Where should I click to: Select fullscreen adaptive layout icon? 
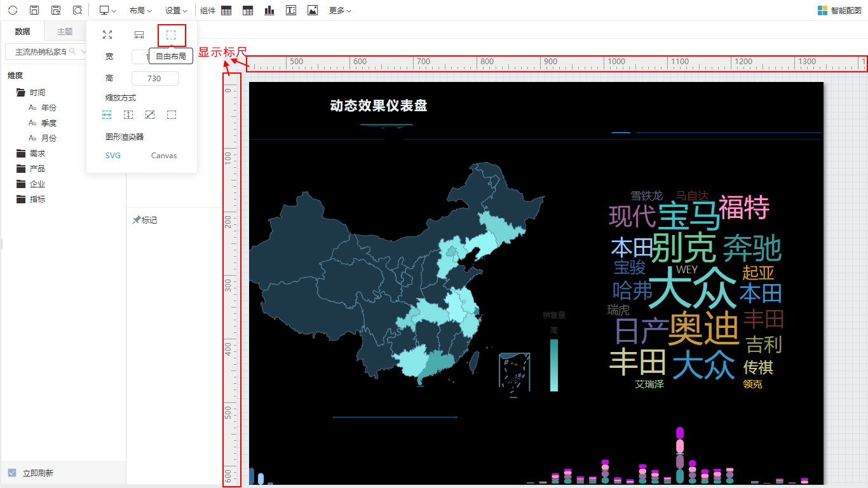(x=107, y=35)
